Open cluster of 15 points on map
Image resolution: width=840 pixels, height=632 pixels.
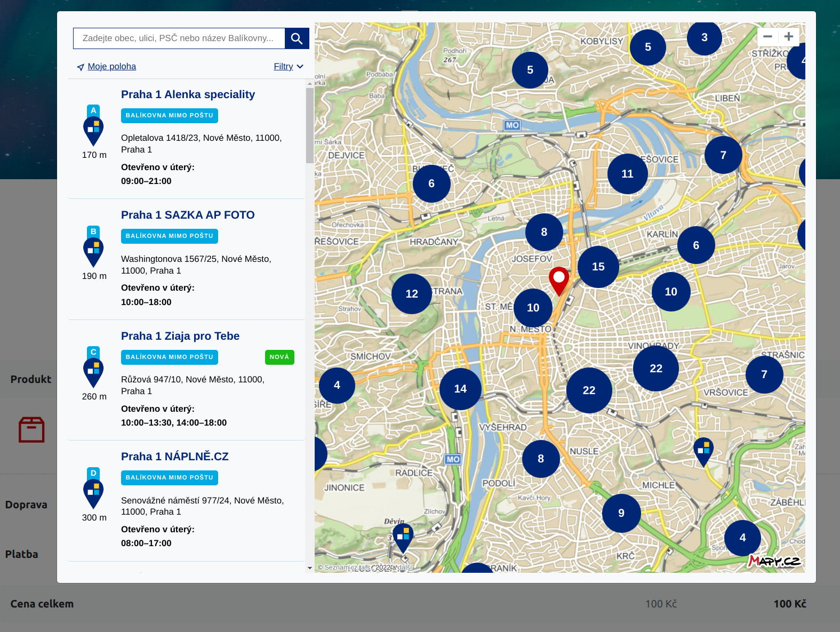pos(598,267)
